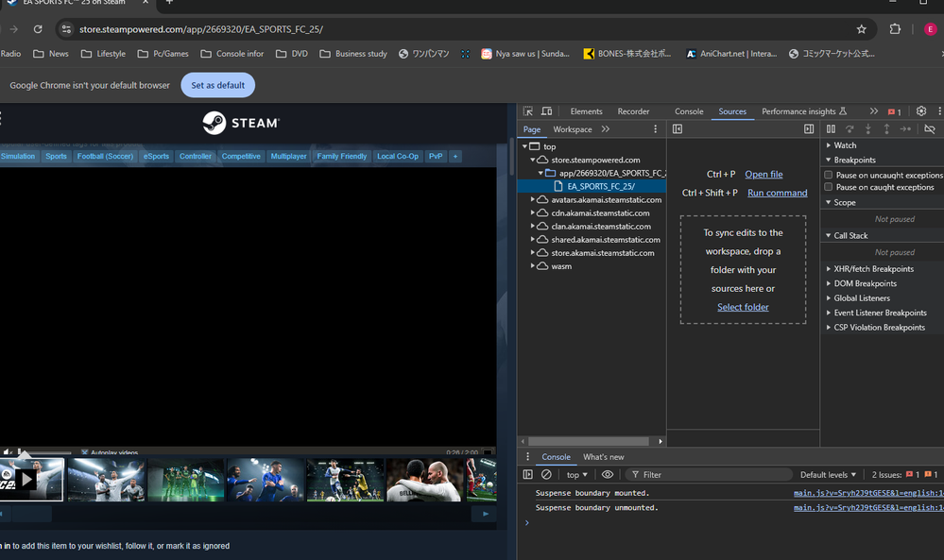View site information icon in address bar

click(x=66, y=29)
